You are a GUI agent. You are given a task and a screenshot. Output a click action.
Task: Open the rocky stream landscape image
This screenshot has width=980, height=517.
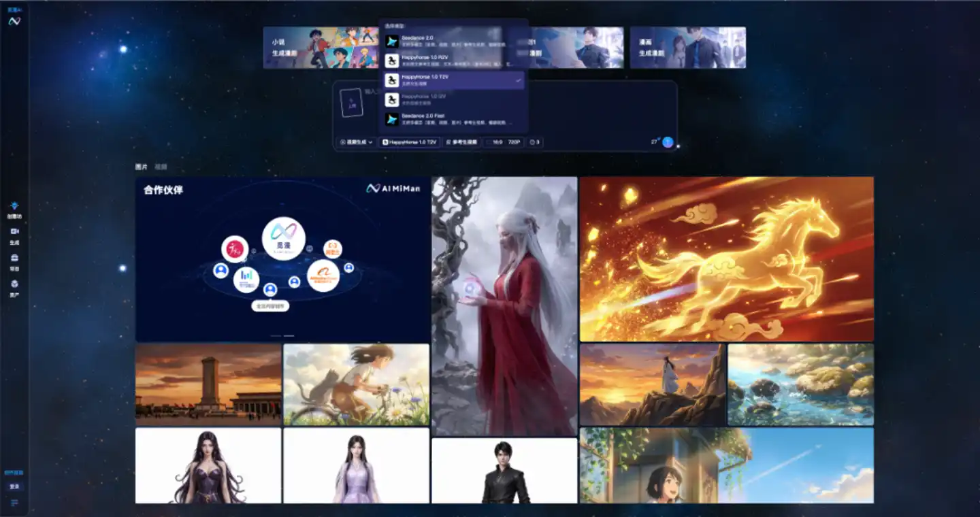click(800, 384)
